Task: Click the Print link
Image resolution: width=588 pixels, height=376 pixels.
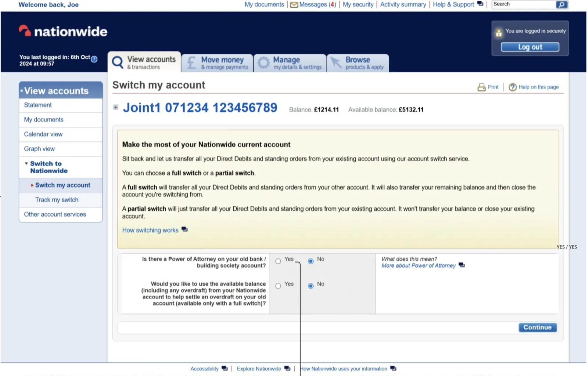Action: tap(493, 87)
